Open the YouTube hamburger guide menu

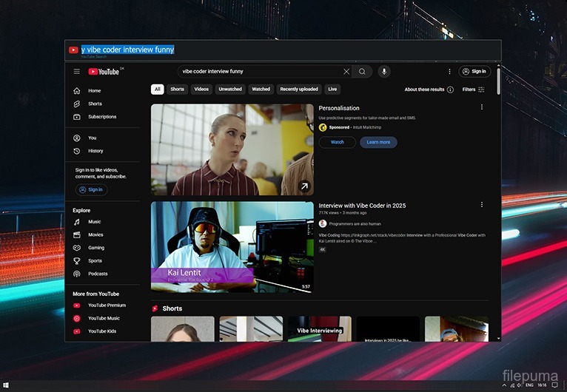coord(76,72)
